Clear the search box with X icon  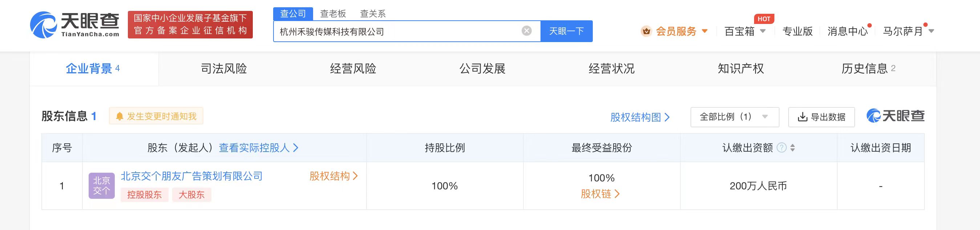pos(527,31)
